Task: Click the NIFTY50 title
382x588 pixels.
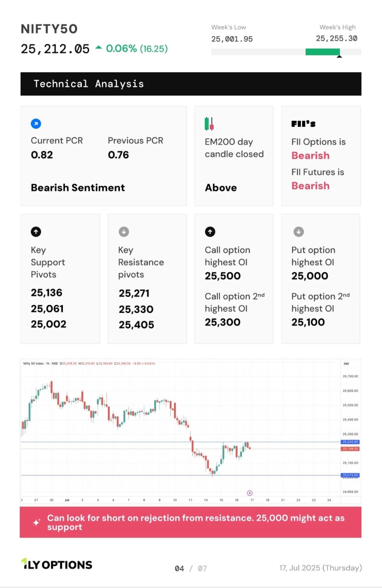Action: tap(49, 29)
